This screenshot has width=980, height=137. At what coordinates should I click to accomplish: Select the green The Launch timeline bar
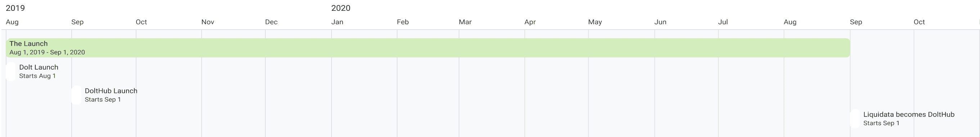pyautogui.click(x=428, y=48)
